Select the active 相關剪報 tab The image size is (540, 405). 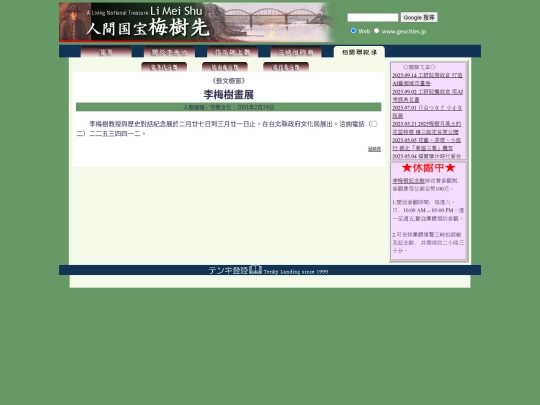(x=359, y=52)
